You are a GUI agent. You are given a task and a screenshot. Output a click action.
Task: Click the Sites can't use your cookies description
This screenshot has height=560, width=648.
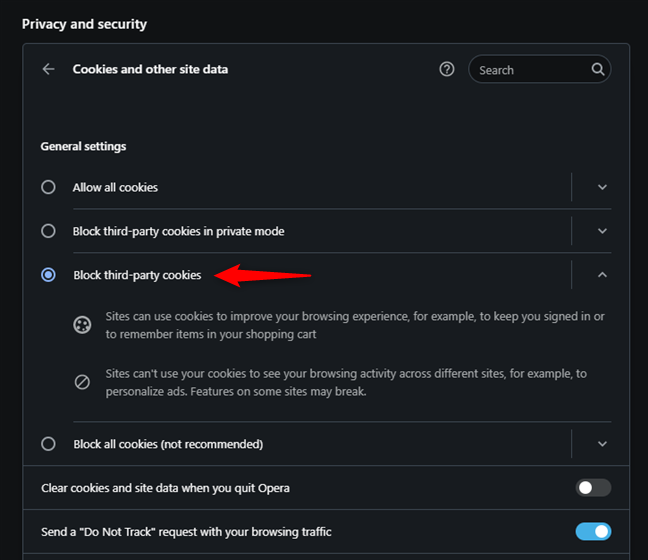point(346,382)
